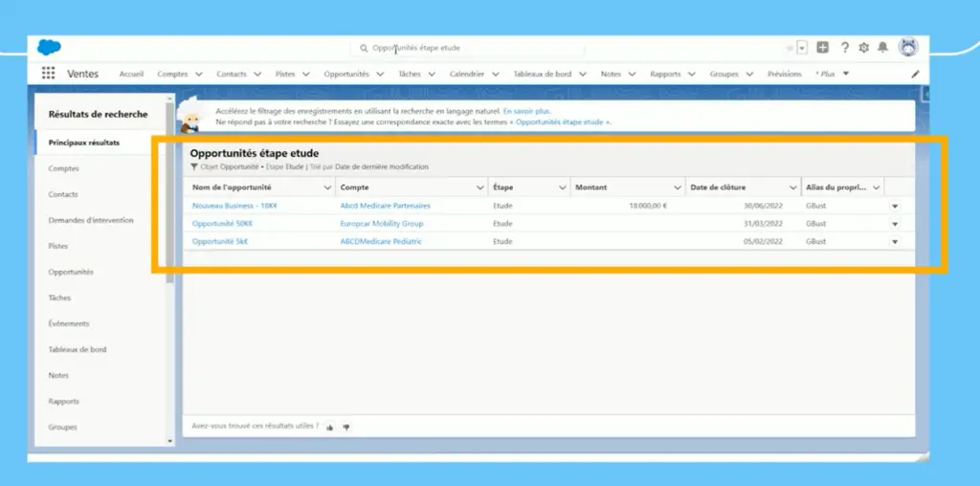Open the Groupes navigation tab
This screenshot has height=486, width=980.
pos(724,74)
